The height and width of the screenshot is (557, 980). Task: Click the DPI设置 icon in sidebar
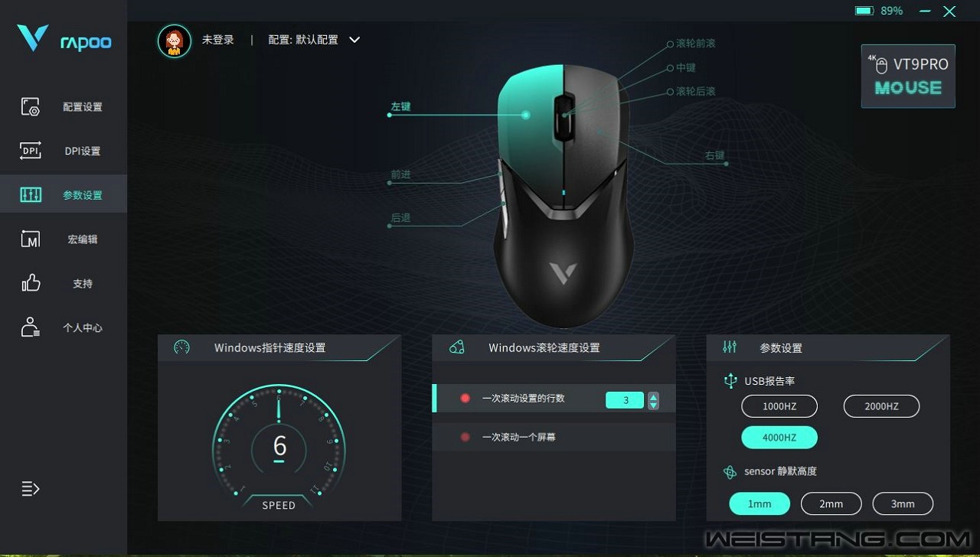(31, 151)
